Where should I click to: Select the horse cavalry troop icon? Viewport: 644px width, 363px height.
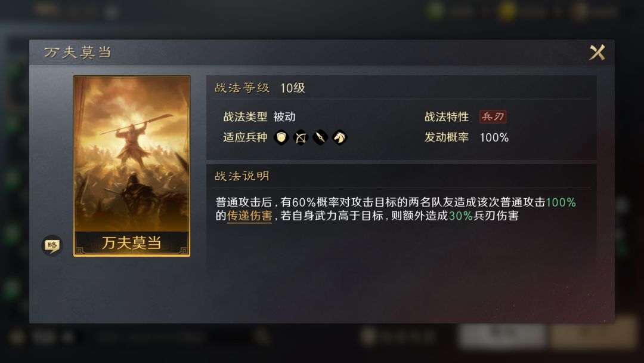tap(340, 137)
